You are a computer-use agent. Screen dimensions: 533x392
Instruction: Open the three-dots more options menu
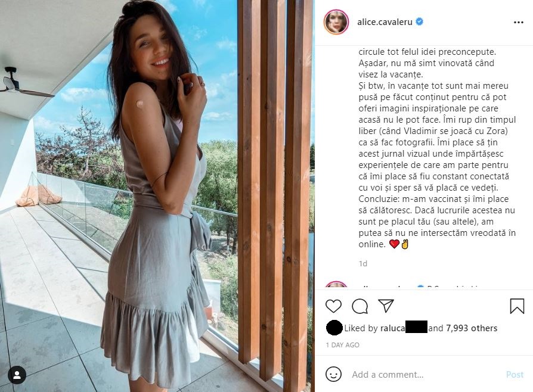518,23
